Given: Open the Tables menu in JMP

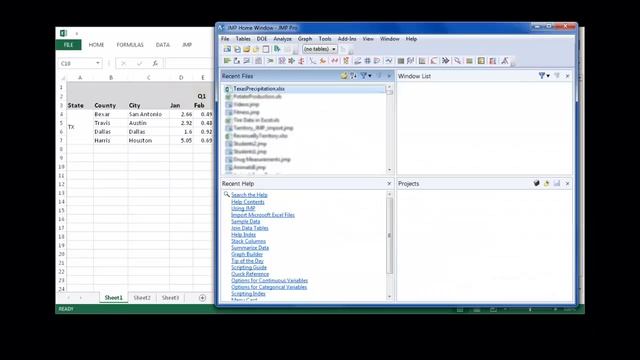Looking at the screenshot, I should (x=243, y=39).
